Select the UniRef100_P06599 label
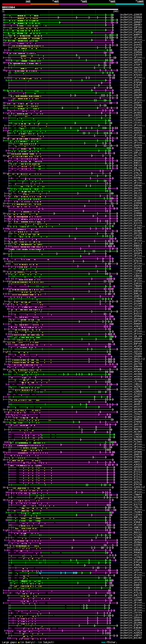Screen dimensions: 146x644 click(x=131, y=32)
